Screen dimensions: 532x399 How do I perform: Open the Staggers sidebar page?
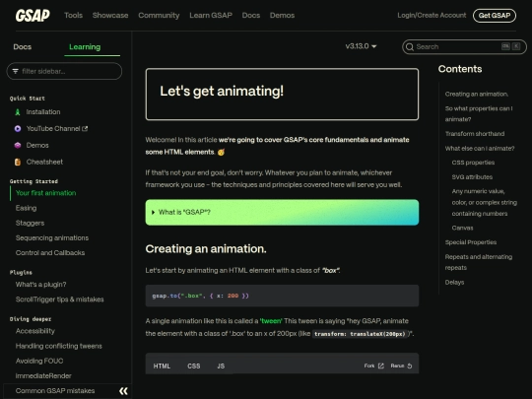pyautogui.click(x=30, y=223)
